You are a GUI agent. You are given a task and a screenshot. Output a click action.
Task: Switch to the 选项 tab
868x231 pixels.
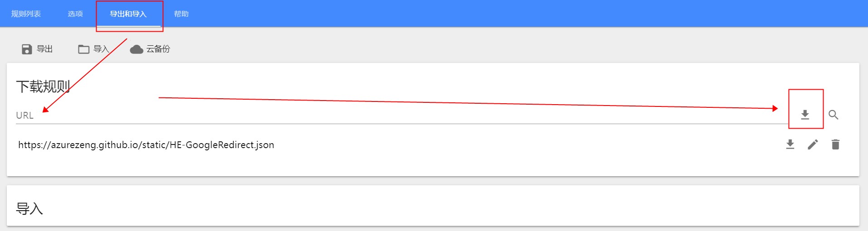[75, 14]
